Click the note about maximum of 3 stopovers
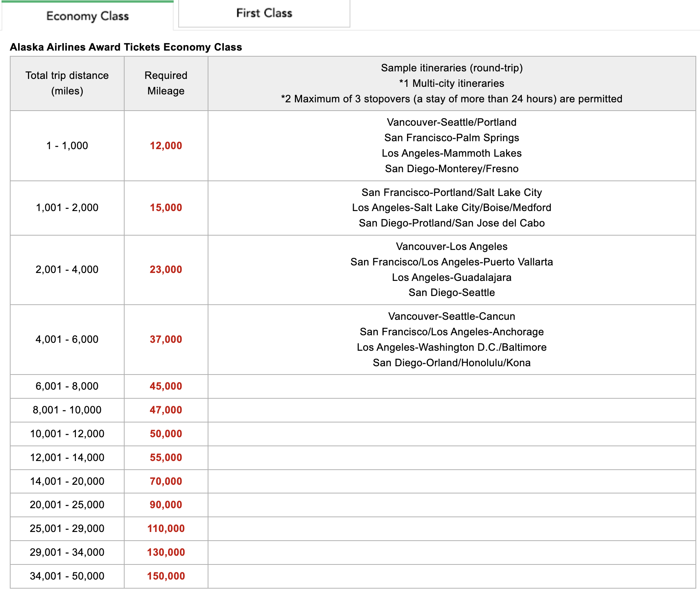The height and width of the screenshot is (592, 700). (452, 99)
